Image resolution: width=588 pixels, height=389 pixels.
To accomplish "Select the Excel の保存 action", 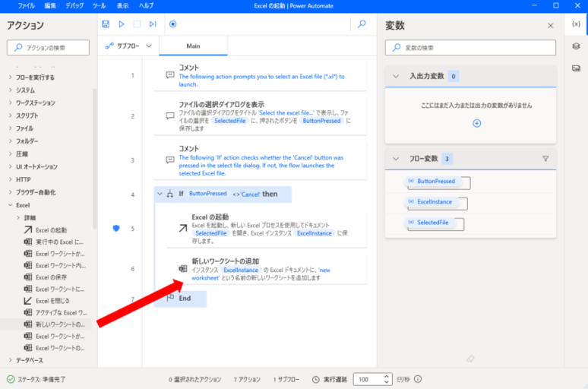I will tap(52, 277).
